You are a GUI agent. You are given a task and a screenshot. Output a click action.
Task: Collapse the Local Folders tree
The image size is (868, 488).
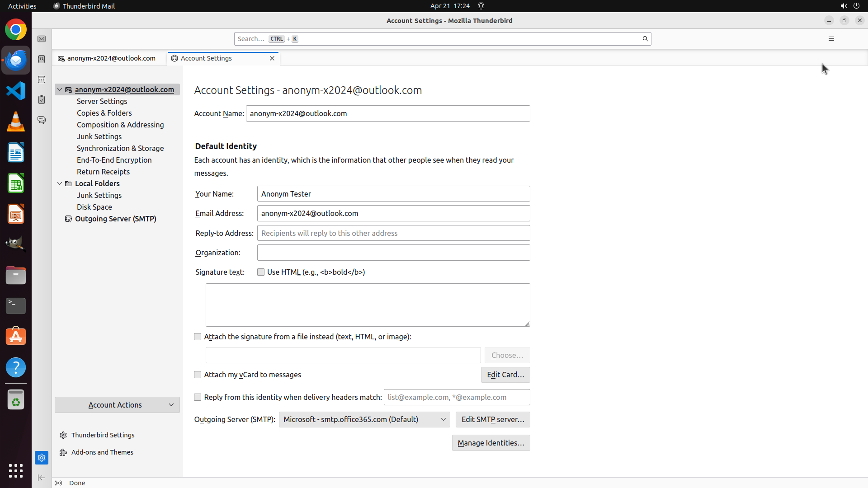[60, 183]
